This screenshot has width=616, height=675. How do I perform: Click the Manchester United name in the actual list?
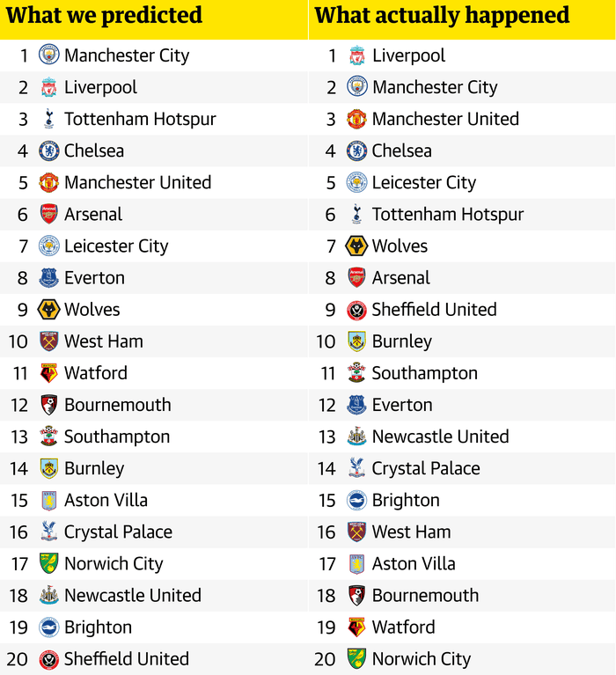pos(445,119)
